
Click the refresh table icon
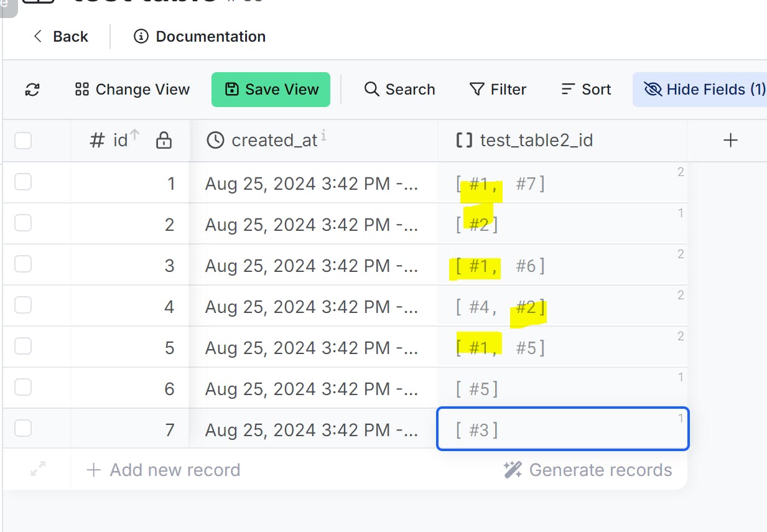click(32, 90)
